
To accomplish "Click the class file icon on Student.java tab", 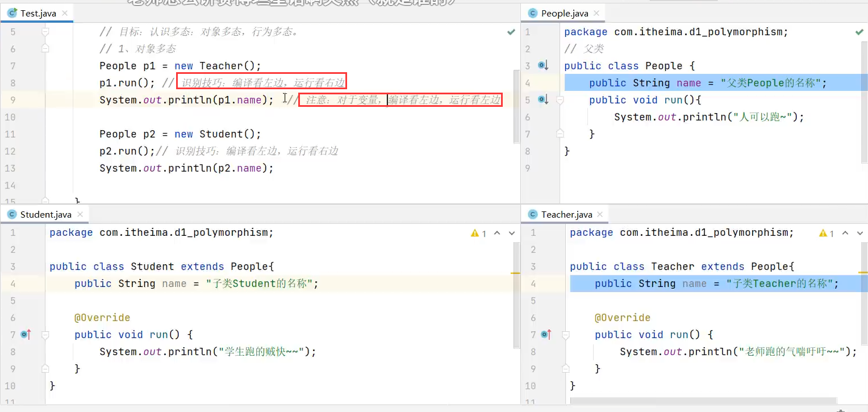I will (x=12, y=214).
